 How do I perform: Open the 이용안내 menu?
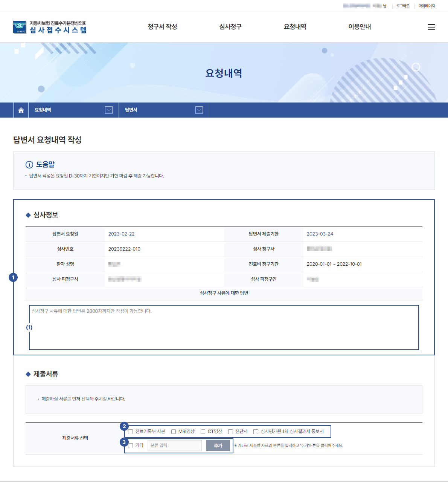[x=360, y=27]
